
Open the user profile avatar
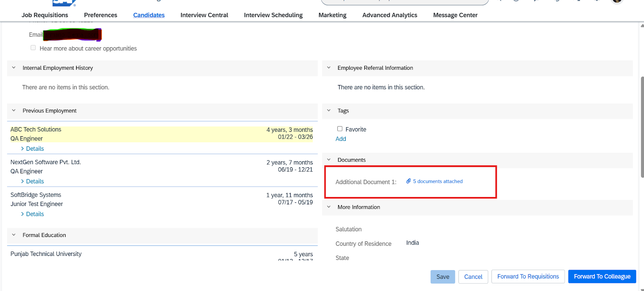(x=617, y=1)
